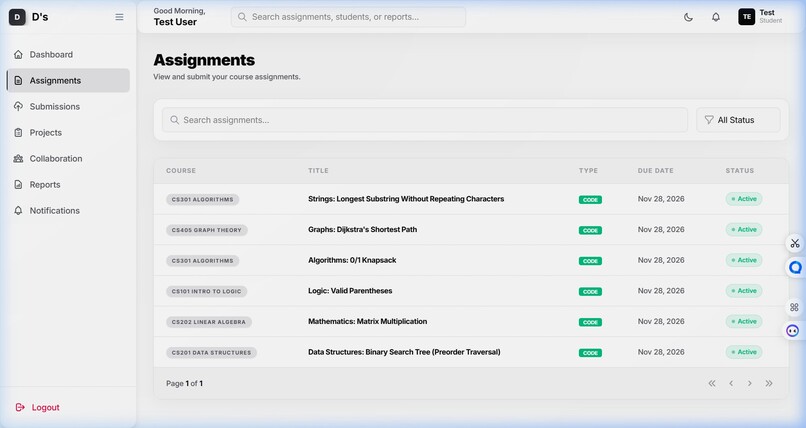Click the Page 1 of 1 indicator
This screenshot has height=428, width=806.
pos(185,383)
